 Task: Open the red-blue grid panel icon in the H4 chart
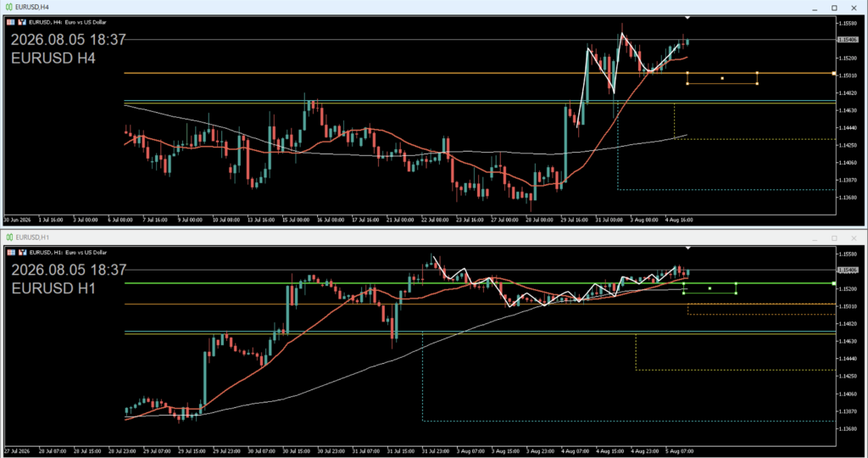coord(10,22)
